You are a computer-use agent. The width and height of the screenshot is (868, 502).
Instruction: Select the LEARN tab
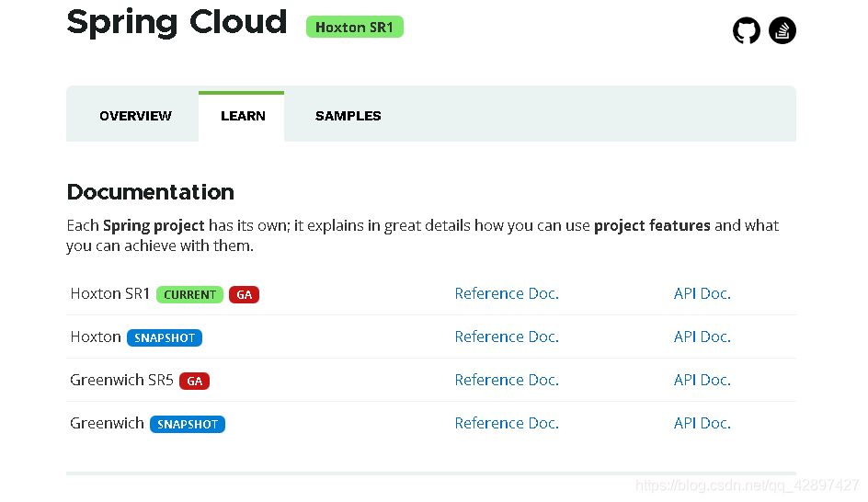point(243,116)
